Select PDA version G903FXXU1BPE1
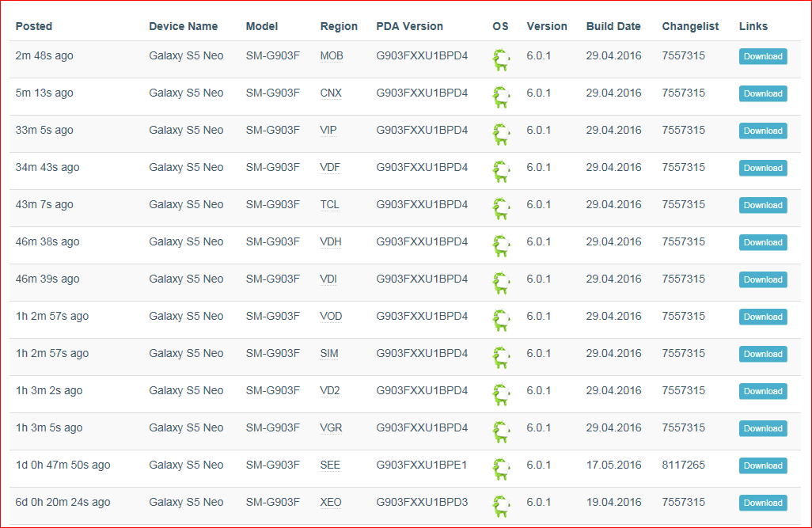 [x=422, y=465]
